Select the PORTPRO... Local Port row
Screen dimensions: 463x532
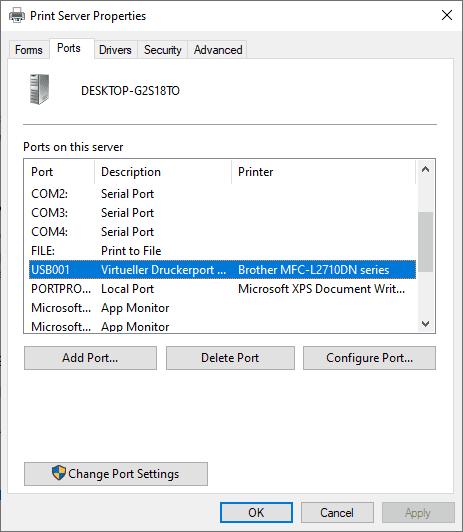click(x=223, y=289)
